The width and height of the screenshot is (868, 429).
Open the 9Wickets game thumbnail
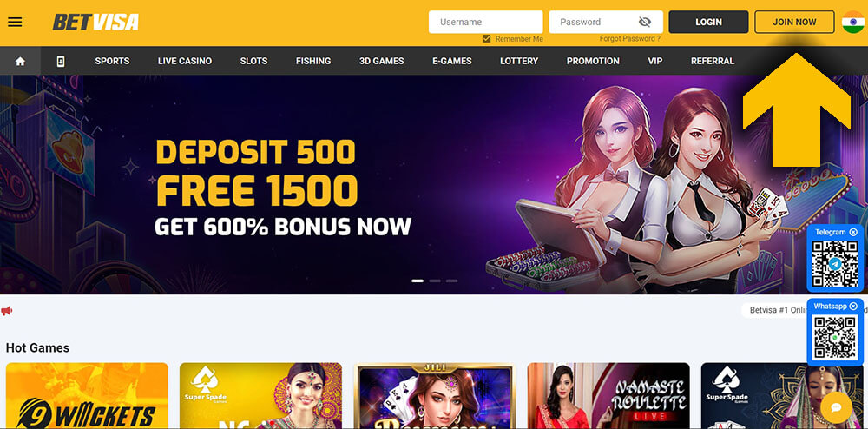87,396
